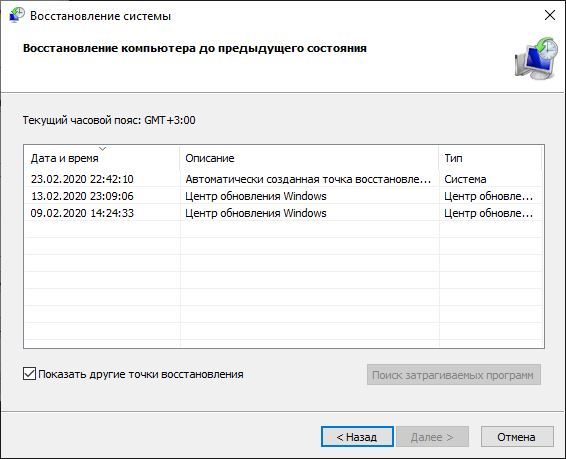Toggle "Показать другие точки восстановления" checkbox
The height and width of the screenshot is (459, 566).
click(x=29, y=374)
